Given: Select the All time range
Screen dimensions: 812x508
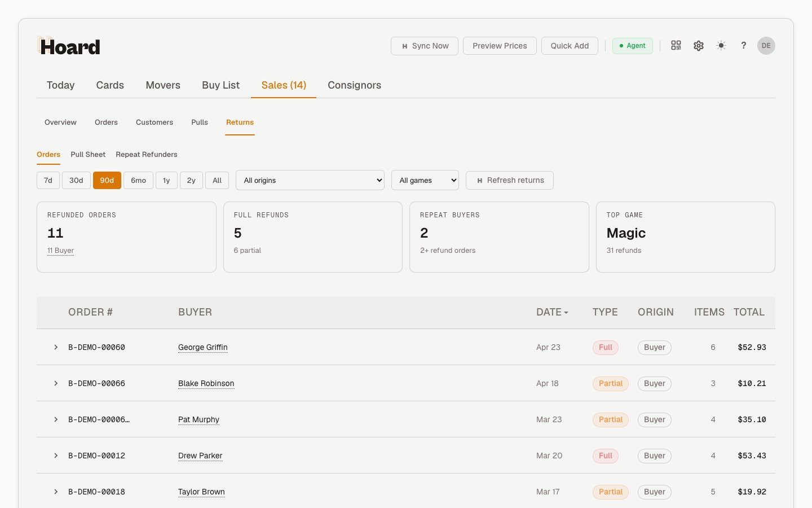Looking at the screenshot, I should click(x=217, y=180).
